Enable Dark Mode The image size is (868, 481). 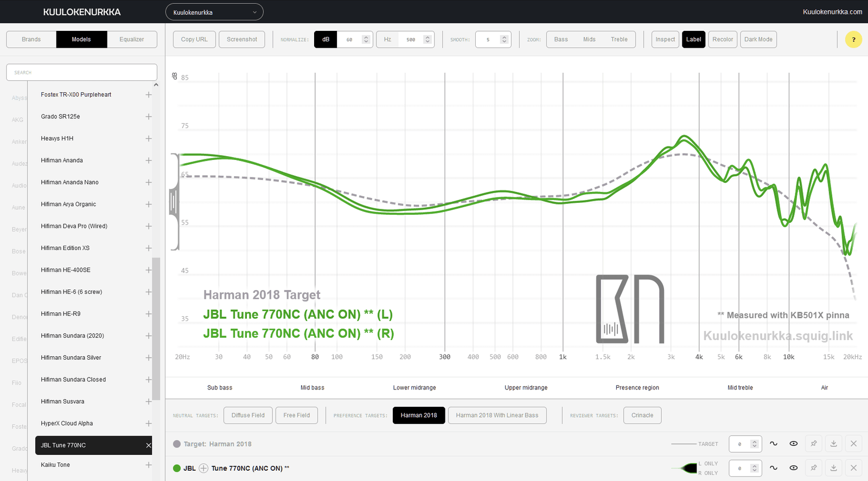point(758,40)
